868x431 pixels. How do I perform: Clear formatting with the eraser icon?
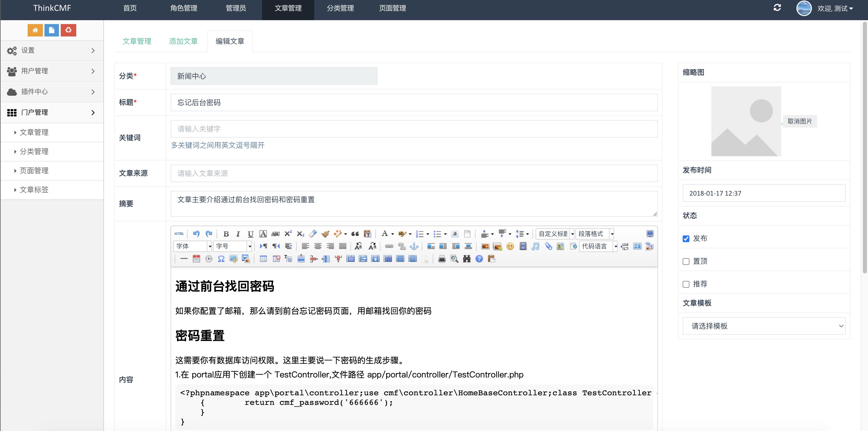313,234
